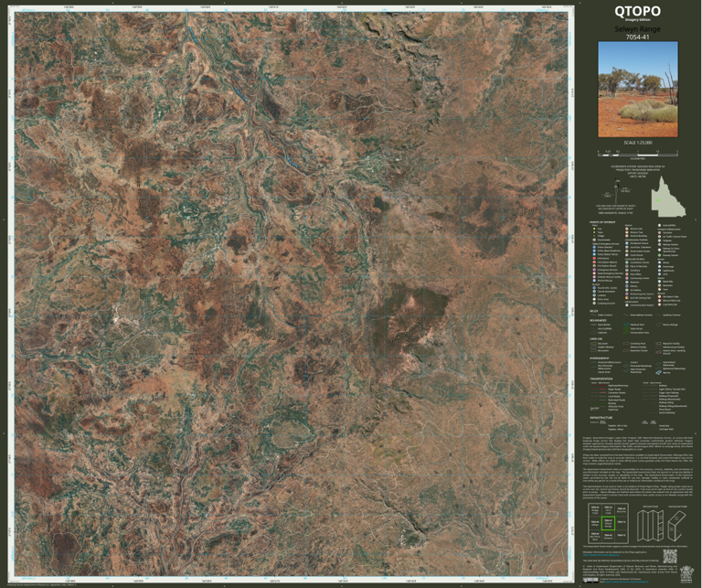The height and width of the screenshot is (588, 702).
Task: Click the grid/magnetic north declination diagram
Action: pyautogui.click(x=616, y=193)
